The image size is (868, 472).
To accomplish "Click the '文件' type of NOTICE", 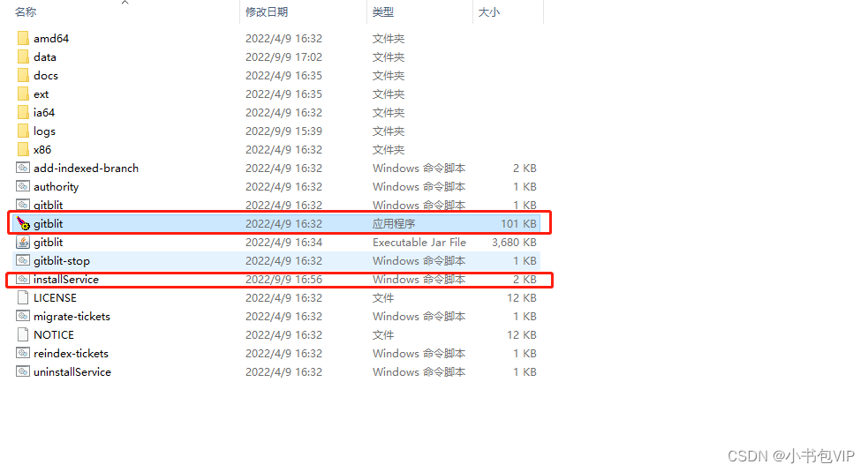I will click(383, 334).
